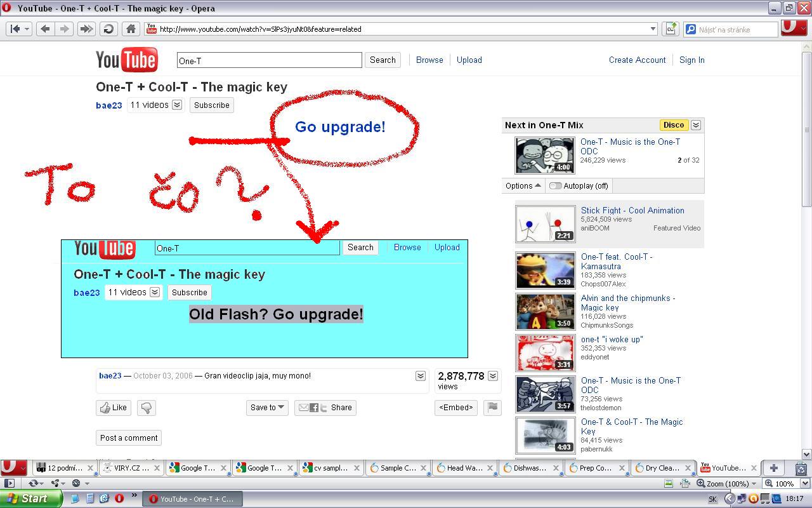Subscribe to bae23's channel
The image size is (812, 508).
pos(211,105)
